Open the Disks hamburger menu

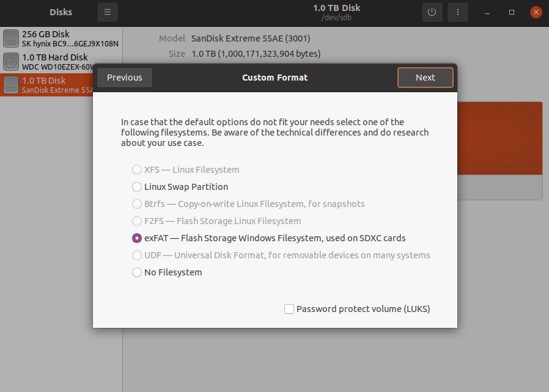coord(108,12)
